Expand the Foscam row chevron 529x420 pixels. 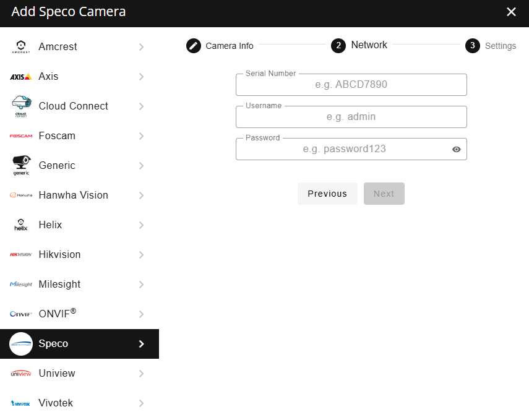pos(141,136)
